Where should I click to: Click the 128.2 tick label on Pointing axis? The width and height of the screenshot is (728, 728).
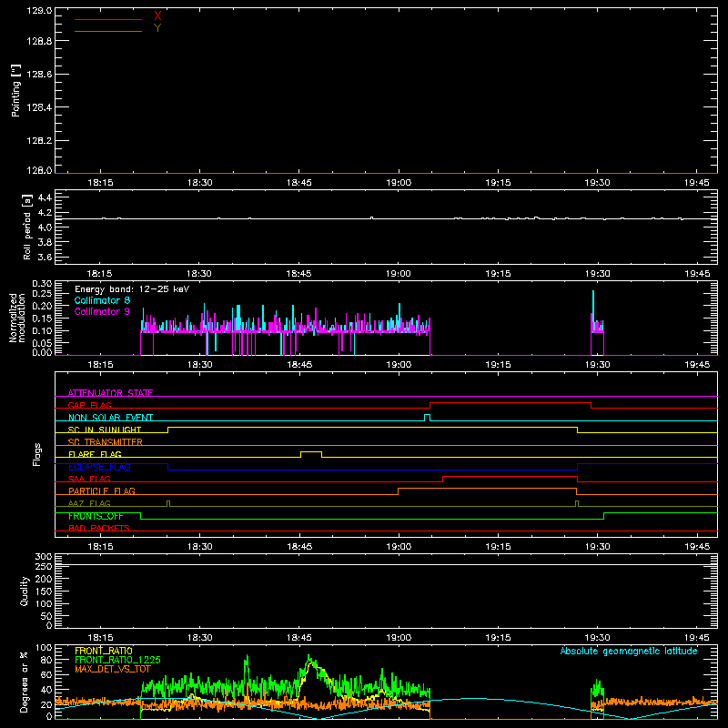point(39,141)
